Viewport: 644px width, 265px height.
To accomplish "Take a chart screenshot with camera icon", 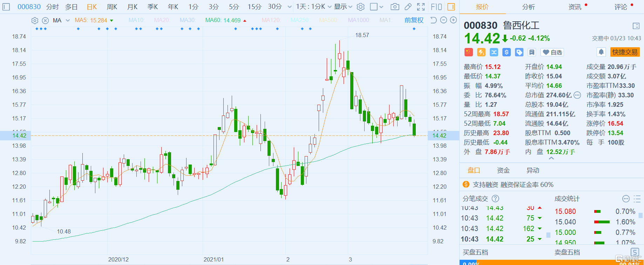I will (x=395, y=7).
